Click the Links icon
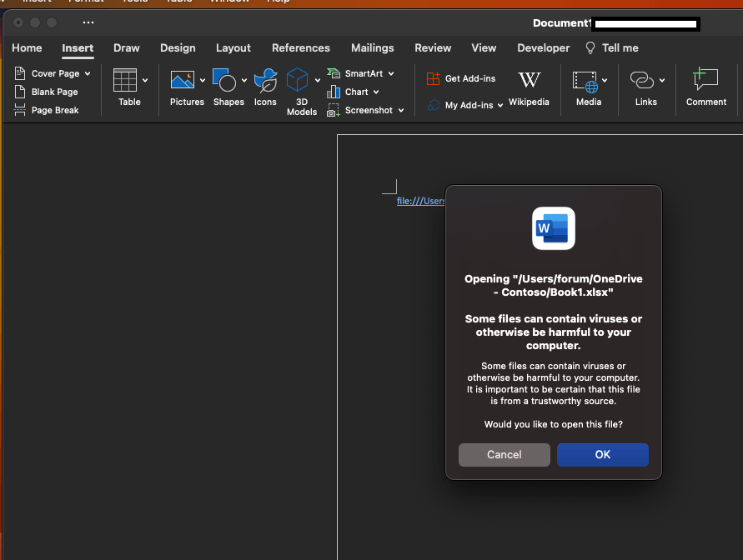The width and height of the screenshot is (743, 560). [x=642, y=80]
